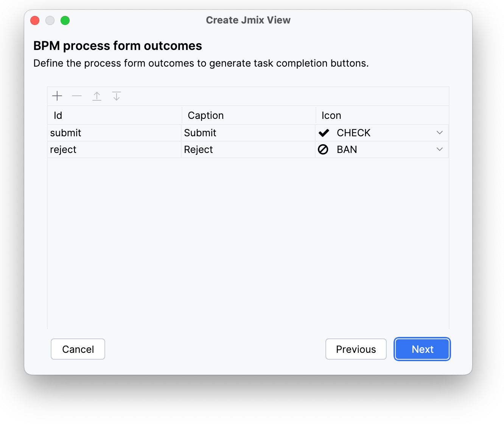Image resolution: width=504 pixels, height=424 pixels.
Task: Click the add outcome plus icon
Action: pos(57,96)
